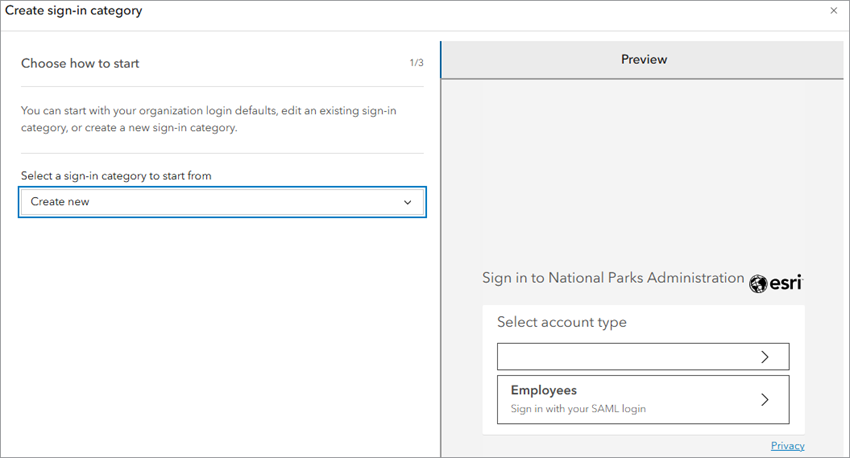Click the bold Employees label
This screenshot has width=850, height=458.
point(543,391)
